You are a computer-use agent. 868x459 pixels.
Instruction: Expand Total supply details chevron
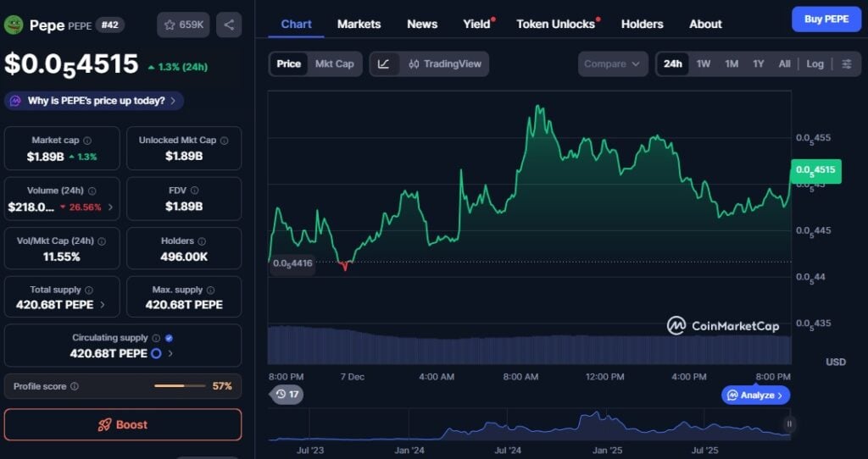pyautogui.click(x=103, y=305)
